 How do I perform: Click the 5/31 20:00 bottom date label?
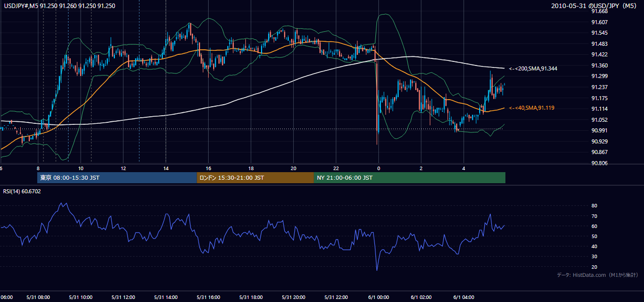click(293, 297)
